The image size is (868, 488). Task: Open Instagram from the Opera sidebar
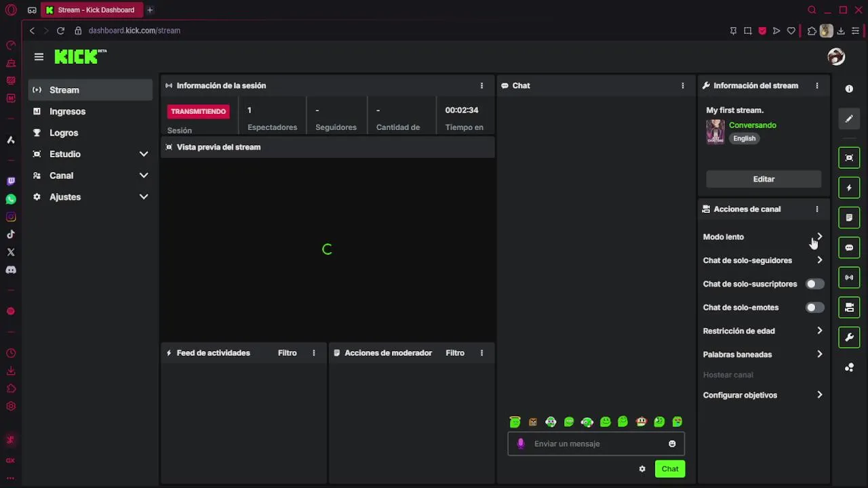click(x=11, y=217)
